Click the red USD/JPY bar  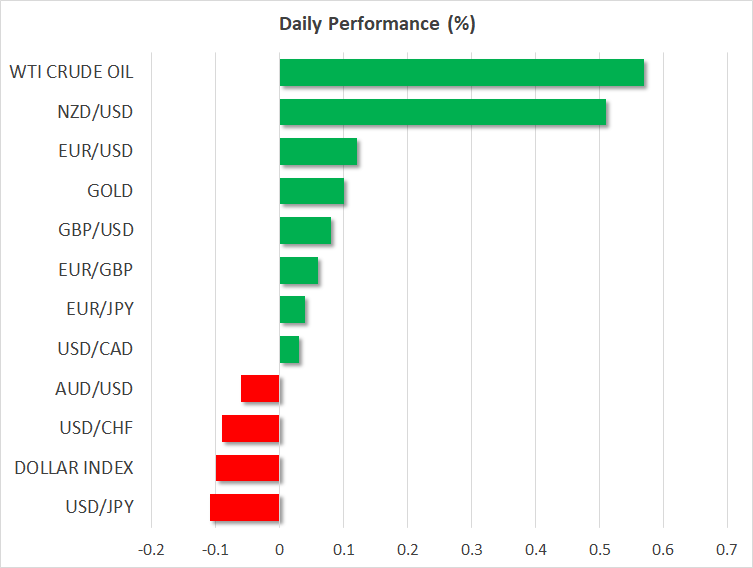coord(244,507)
